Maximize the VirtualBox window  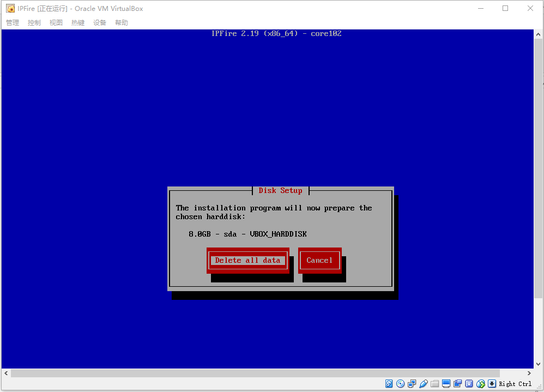(x=505, y=8)
